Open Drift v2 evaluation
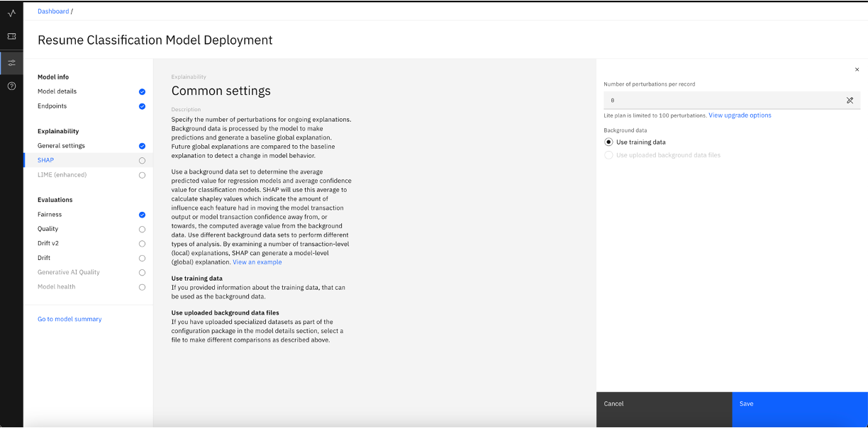This screenshot has height=428, width=868. pyautogui.click(x=48, y=244)
